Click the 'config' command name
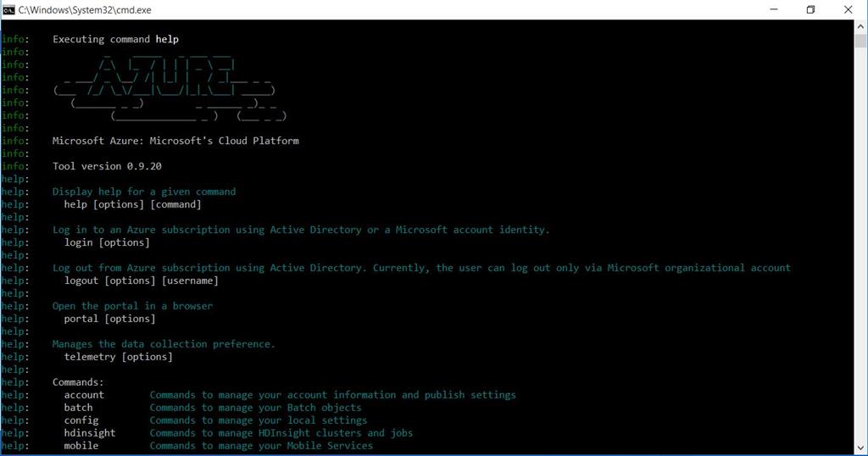 (81, 420)
